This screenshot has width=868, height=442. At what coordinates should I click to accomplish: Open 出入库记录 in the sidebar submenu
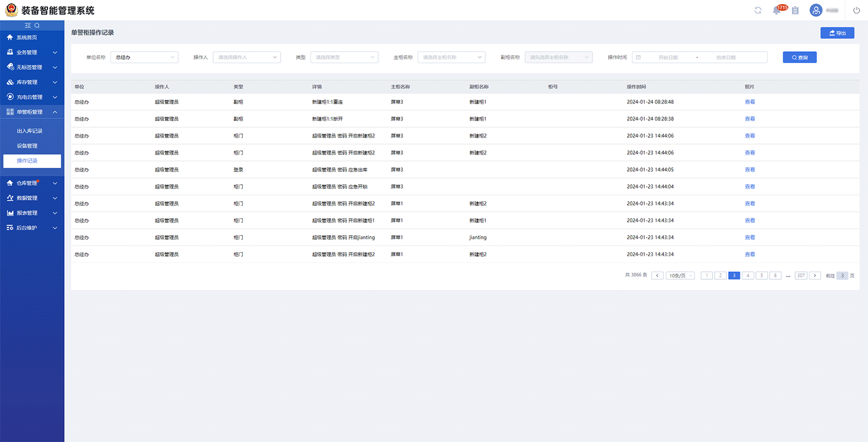coord(30,131)
